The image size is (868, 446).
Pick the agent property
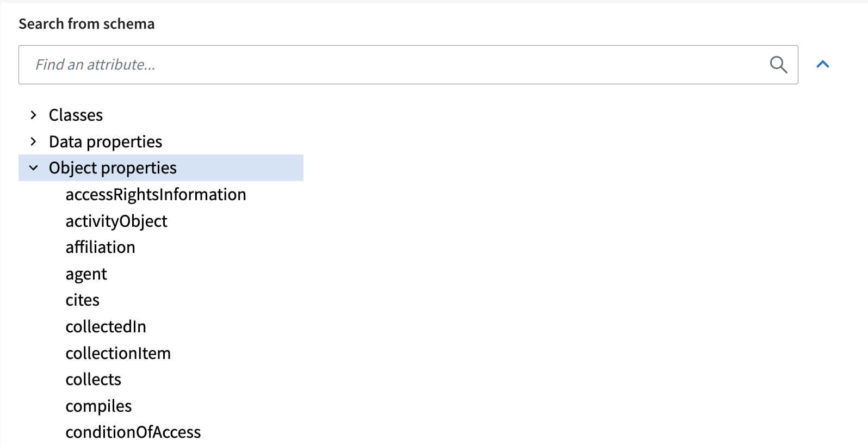[x=86, y=274]
